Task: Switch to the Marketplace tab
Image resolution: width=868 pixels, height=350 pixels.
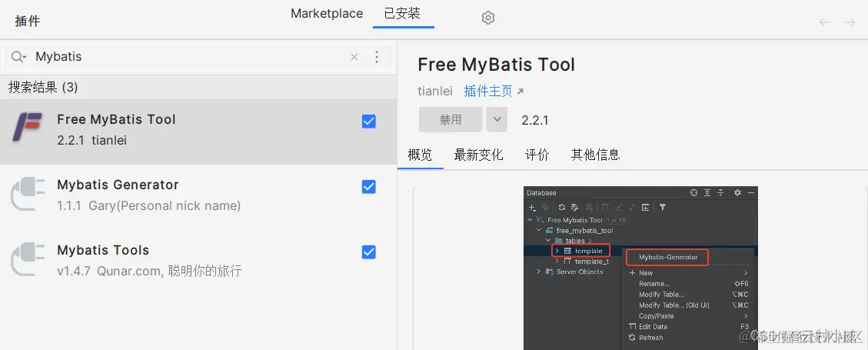Action: (327, 14)
